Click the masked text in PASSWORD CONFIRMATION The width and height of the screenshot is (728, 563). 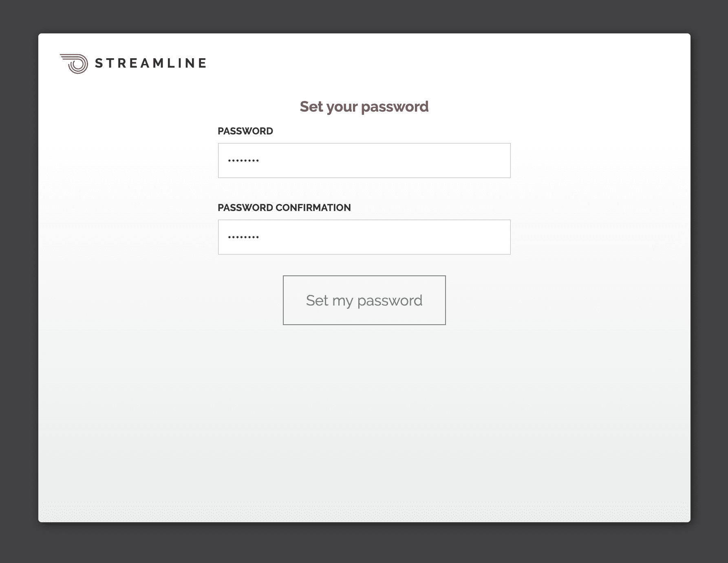pos(243,237)
